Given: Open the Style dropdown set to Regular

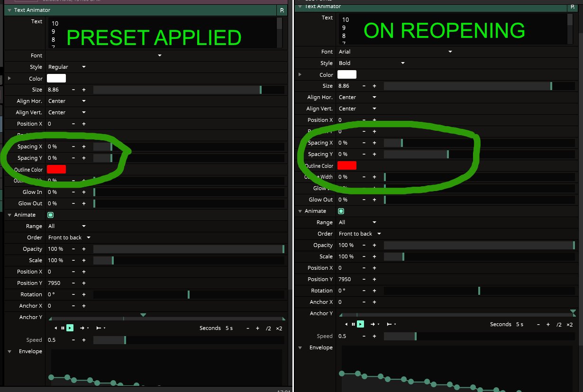Looking at the screenshot, I should [x=67, y=67].
